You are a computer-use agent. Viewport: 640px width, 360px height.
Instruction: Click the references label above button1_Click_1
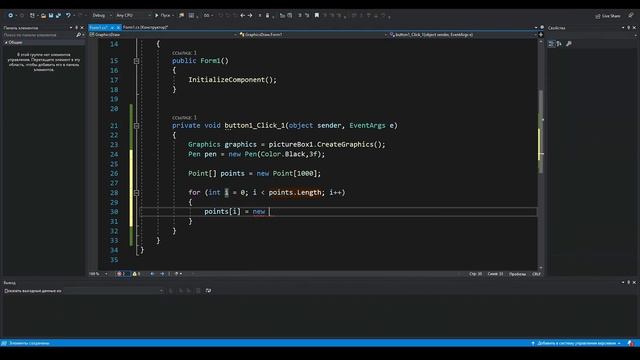pos(184,118)
